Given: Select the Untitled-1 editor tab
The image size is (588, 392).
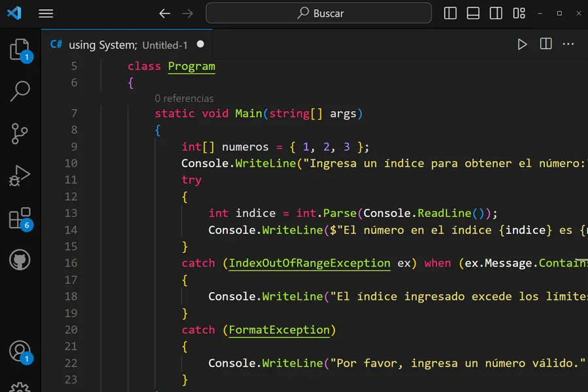Looking at the screenshot, I should 124,44.
